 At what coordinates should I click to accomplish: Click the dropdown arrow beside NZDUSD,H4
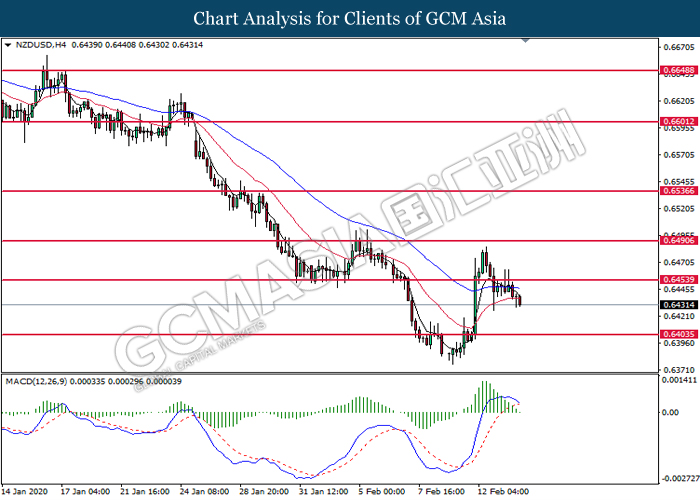coord(8,45)
